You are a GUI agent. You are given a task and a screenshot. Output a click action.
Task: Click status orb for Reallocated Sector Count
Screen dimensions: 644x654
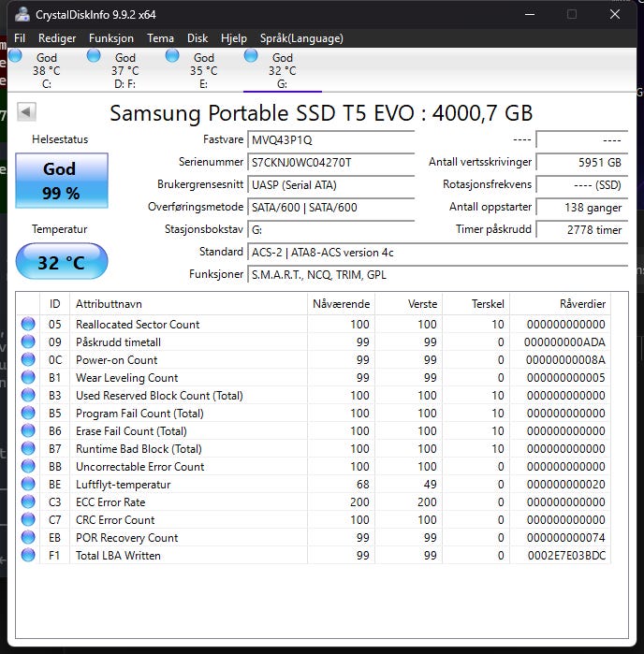coord(28,324)
